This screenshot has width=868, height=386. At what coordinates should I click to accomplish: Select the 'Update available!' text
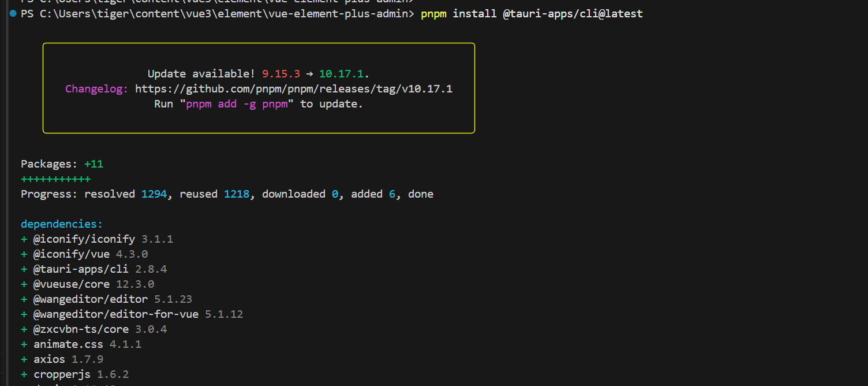click(201, 74)
